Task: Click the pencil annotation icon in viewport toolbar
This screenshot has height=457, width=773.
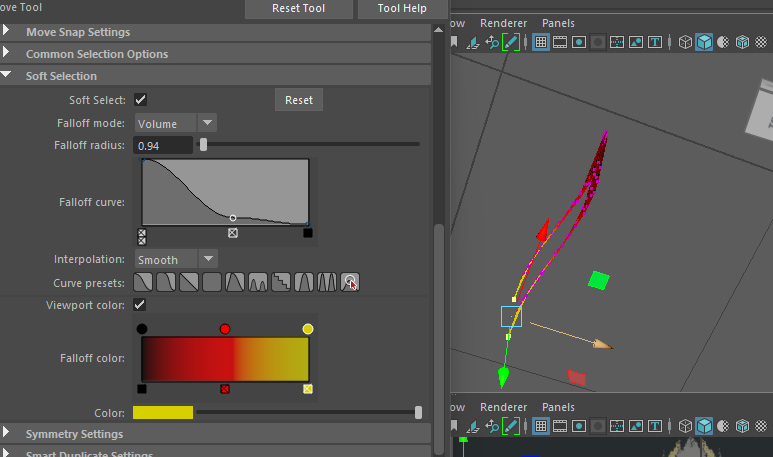Action: point(511,42)
